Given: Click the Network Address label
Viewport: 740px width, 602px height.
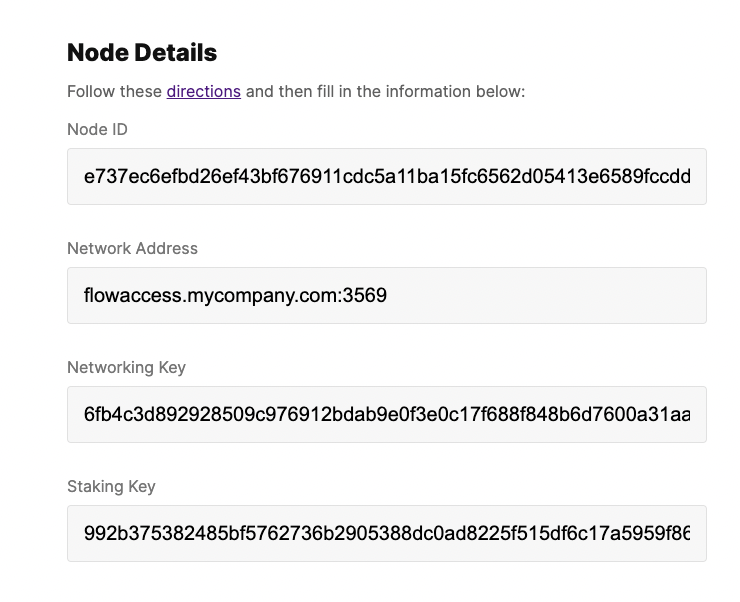Looking at the screenshot, I should pyautogui.click(x=132, y=248).
